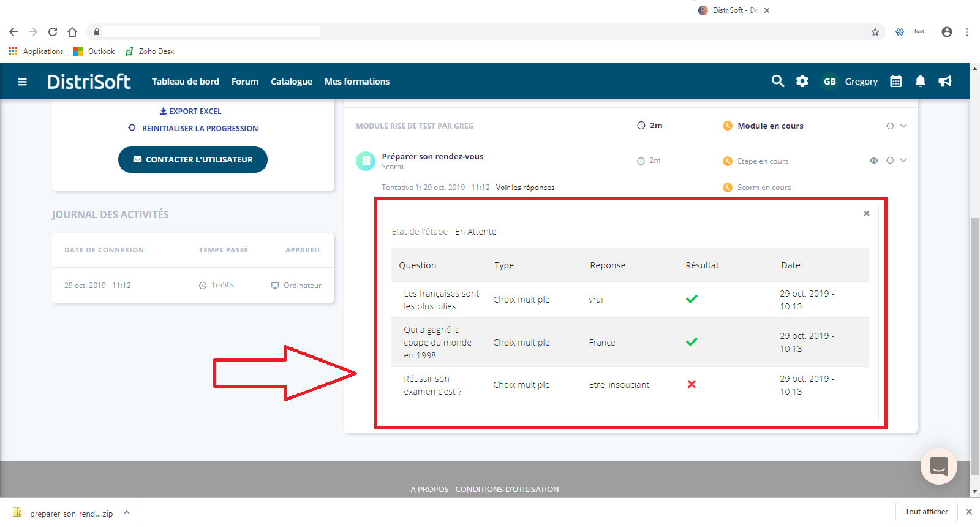This screenshot has width=980, height=527.
Task: Open the Outlook bookmark
Action: (x=94, y=51)
